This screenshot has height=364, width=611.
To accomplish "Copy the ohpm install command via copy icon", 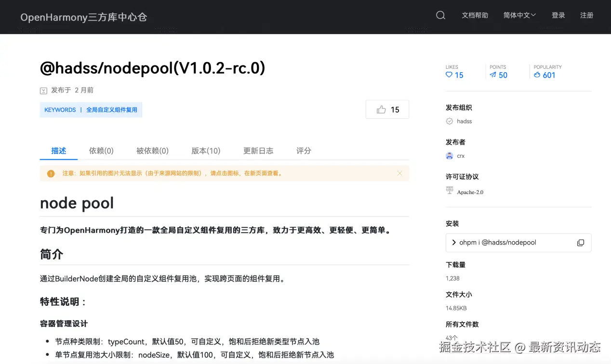I will click(581, 243).
